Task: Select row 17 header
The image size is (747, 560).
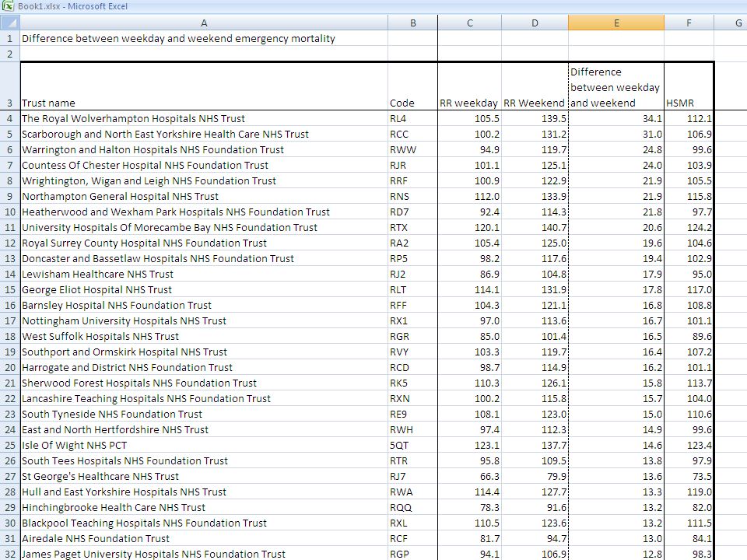Action: (x=10, y=321)
